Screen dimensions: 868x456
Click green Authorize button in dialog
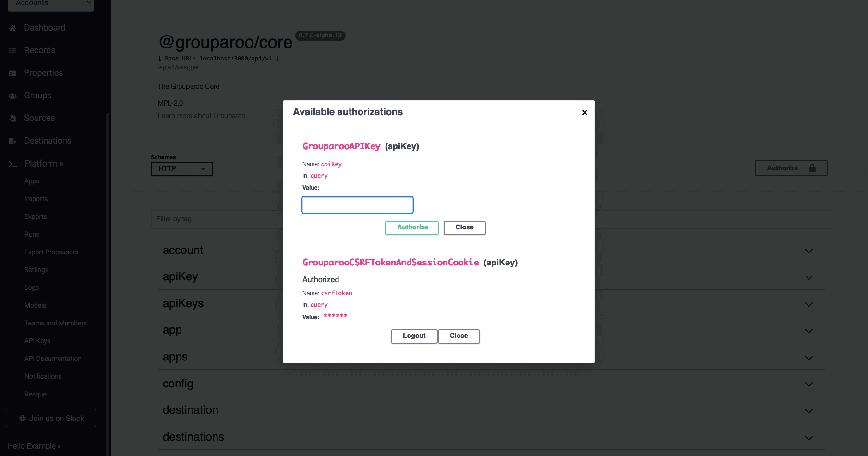[x=412, y=228]
